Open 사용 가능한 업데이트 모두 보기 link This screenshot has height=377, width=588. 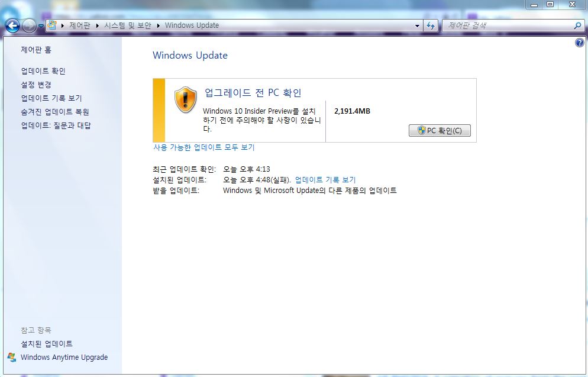[x=203, y=147]
